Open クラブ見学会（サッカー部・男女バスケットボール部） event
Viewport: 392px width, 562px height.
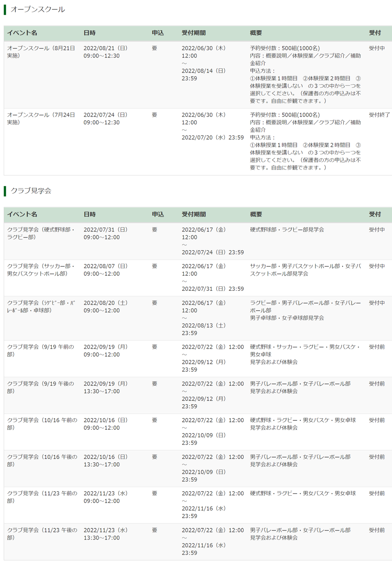click(41, 270)
